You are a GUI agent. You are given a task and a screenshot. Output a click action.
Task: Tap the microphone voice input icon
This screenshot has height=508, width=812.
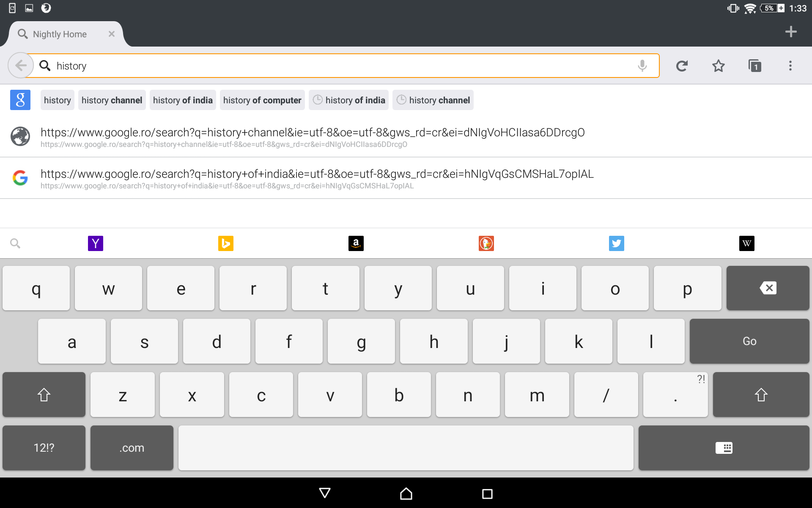click(642, 66)
